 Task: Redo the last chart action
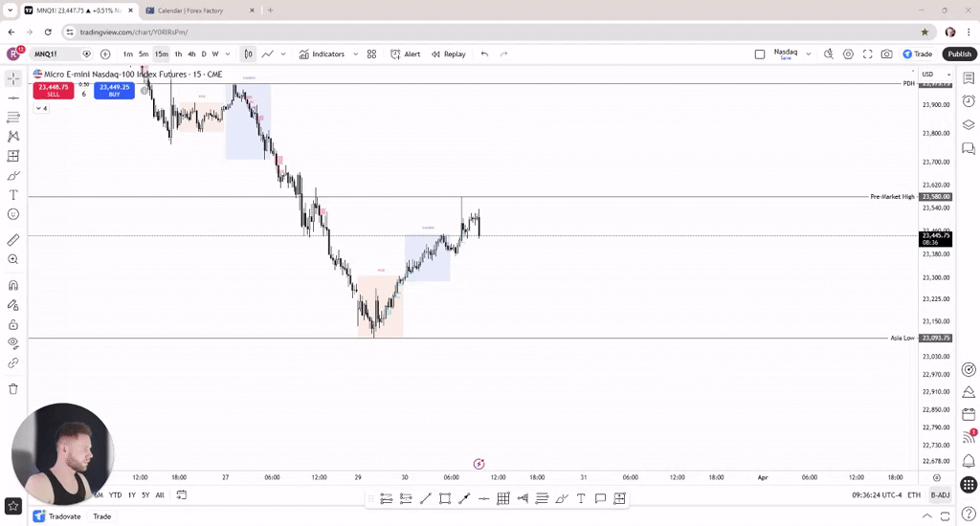(x=503, y=55)
